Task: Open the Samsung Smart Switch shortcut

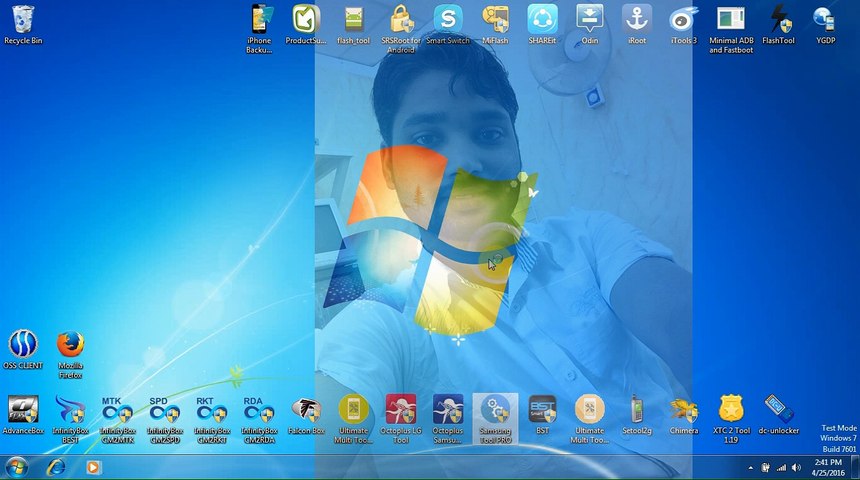Action: 447,20
